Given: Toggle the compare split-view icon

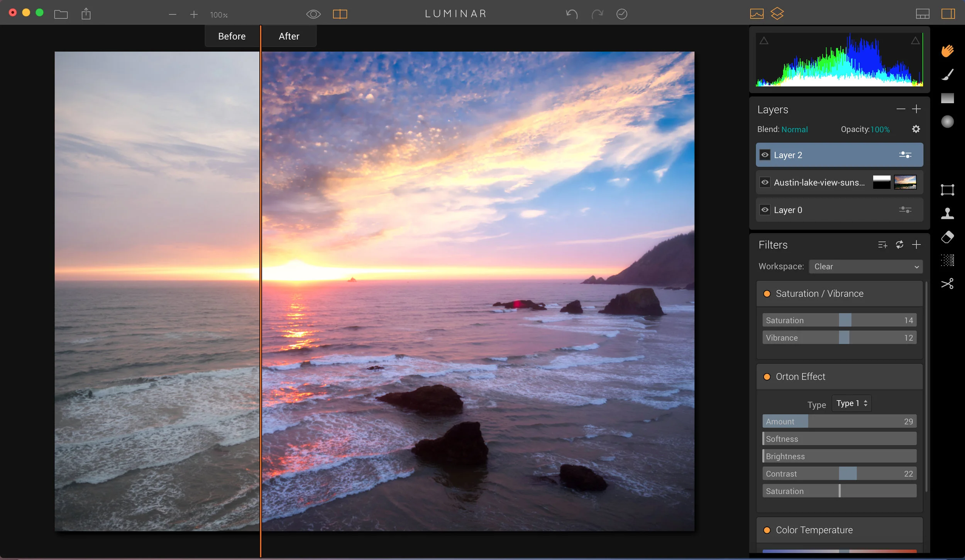Looking at the screenshot, I should point(340,14).
